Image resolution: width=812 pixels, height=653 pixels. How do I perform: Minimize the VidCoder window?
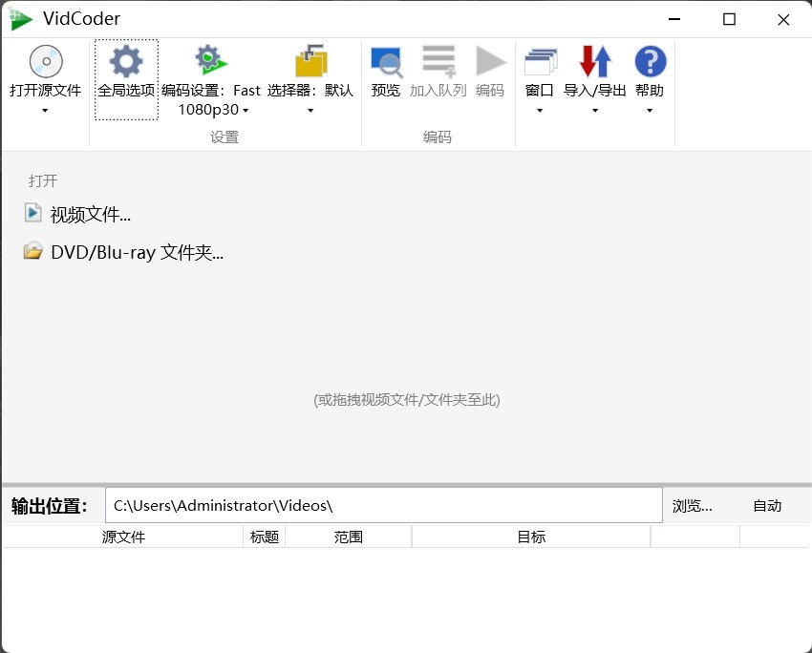(x=674, y=19)
